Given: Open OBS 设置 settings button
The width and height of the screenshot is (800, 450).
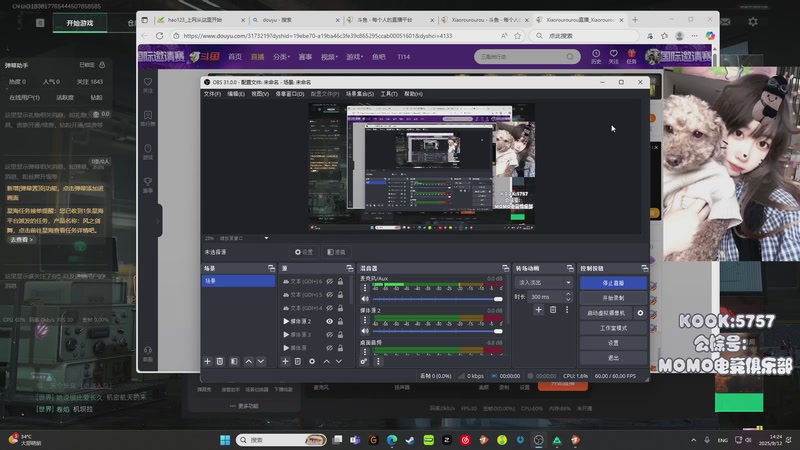Looking at the screenshot, I should (x=613, y=343).
